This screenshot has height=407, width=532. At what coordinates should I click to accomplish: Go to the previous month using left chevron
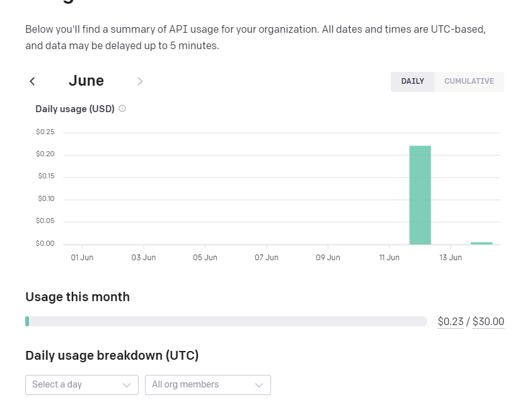click(32, 81)
